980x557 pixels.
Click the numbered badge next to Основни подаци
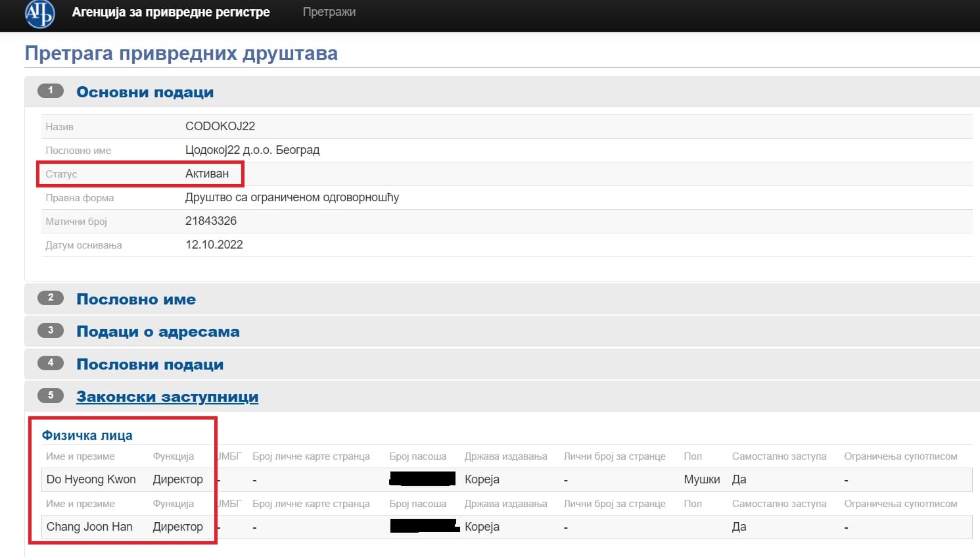coord(51,91)
